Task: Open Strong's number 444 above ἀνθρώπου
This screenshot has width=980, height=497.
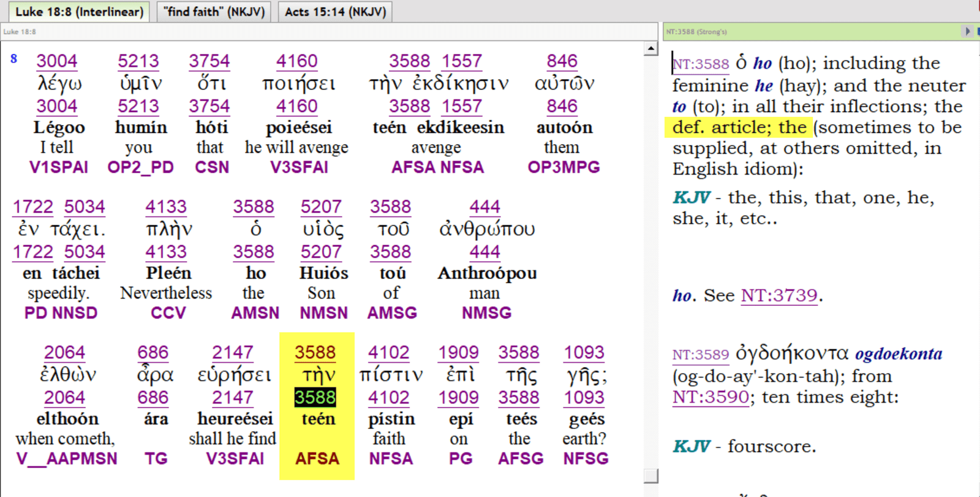Action: click(484, 207)
